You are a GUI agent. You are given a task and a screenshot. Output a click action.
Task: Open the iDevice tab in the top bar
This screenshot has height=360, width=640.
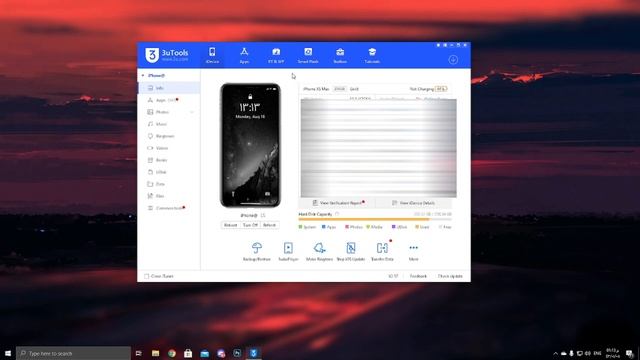pyautogui.click(x=212, y=56)
